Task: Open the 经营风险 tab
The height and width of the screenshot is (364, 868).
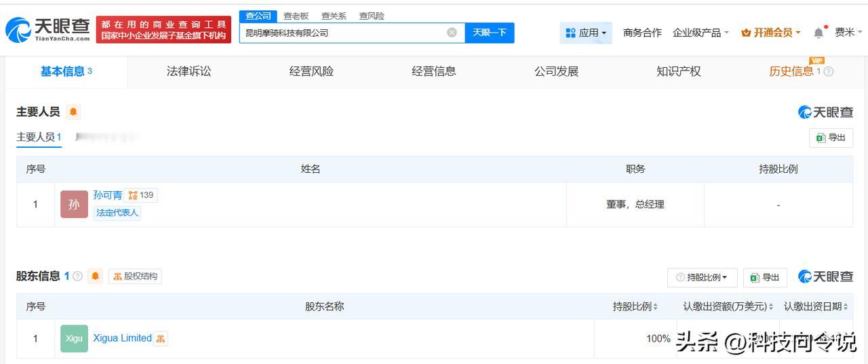Action: (x=311, y=71)
